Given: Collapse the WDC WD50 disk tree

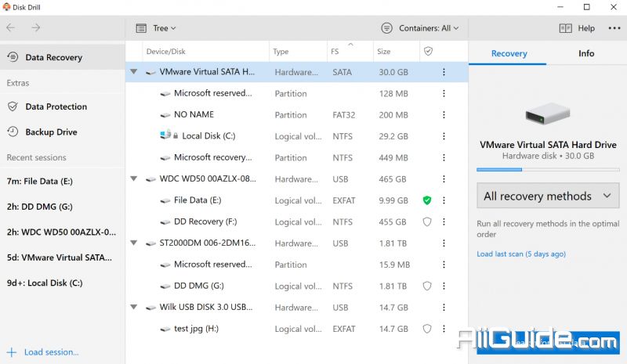Looking at the screenshot, I should pyautogui.click(x=134, y=178).
